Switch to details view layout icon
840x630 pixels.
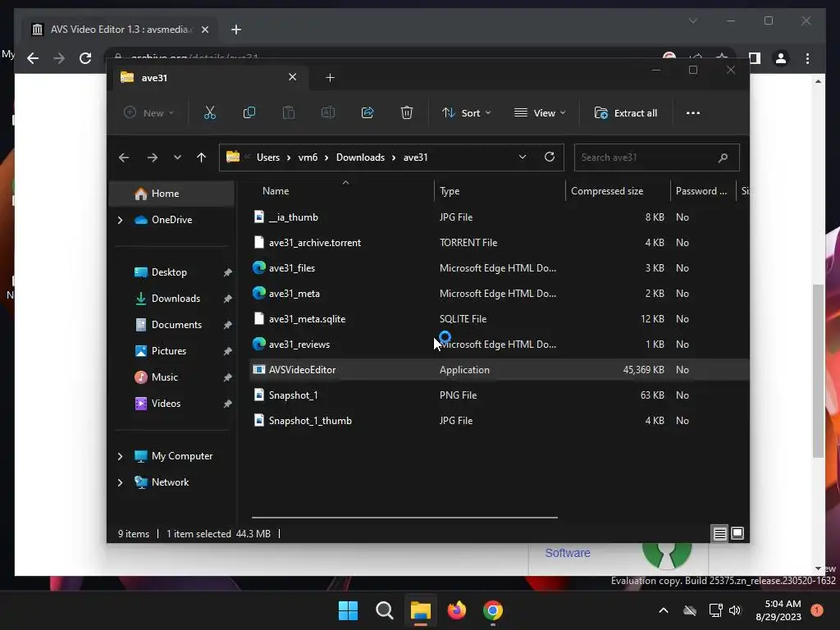tap(719, 533)
